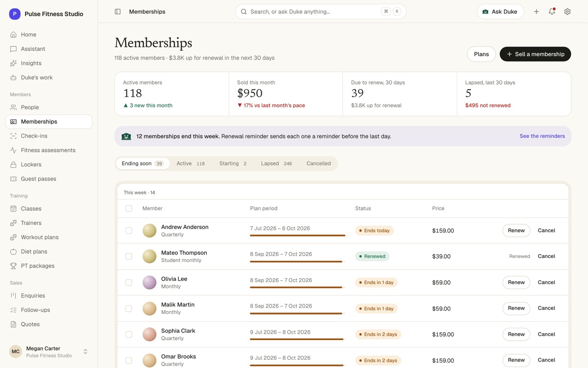Click the Renewed status badge for Mateo

click(x=372, y=257)
